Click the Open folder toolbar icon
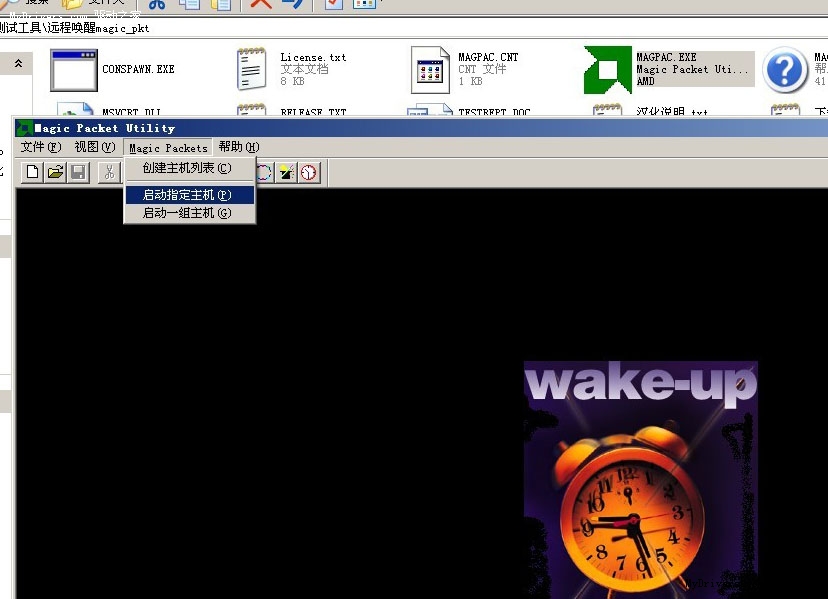Screen dimensions: 828x599 (55, 172)
